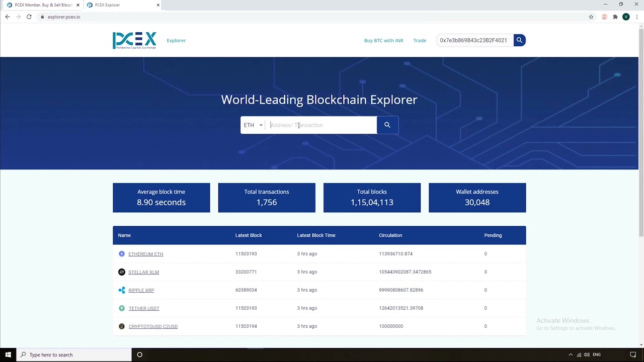The image size is (644, 362).
Task: Click the header address search field
Action: [474, 40]
